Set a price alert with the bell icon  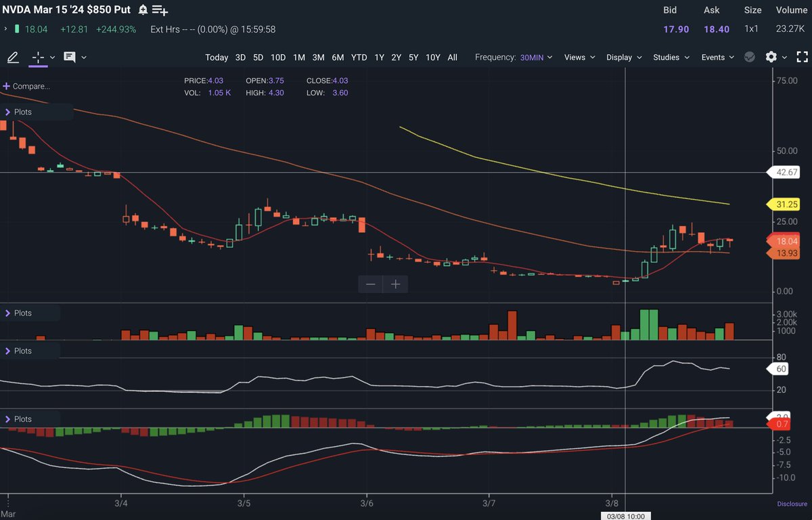pos(143,10)
